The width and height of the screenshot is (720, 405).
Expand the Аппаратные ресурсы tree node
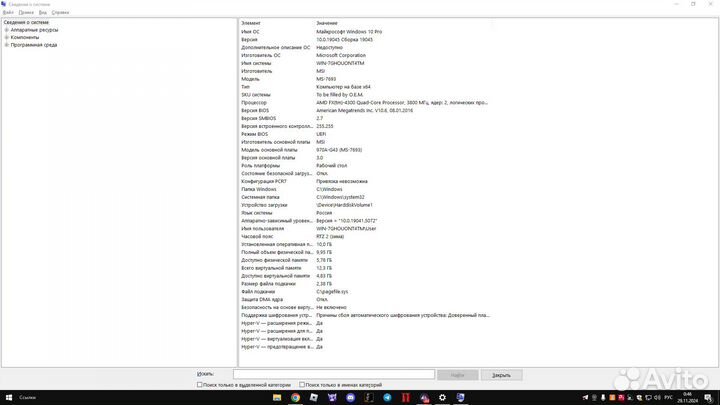(x=6, y=30)
